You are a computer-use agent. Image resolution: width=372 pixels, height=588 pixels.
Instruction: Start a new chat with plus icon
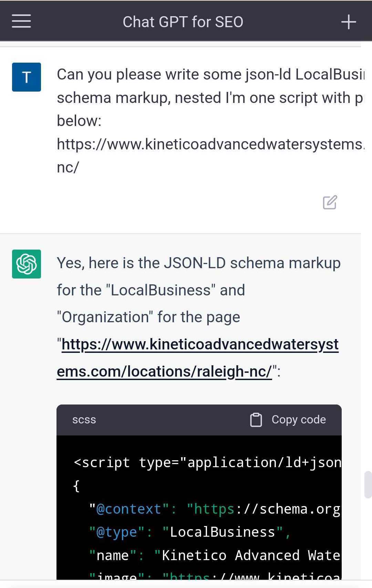[x=349, y=22]
